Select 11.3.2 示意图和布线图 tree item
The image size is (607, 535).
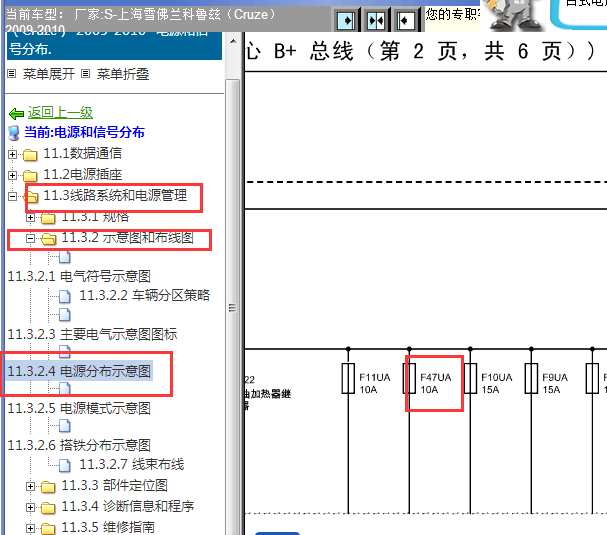(x=128, y=237)
